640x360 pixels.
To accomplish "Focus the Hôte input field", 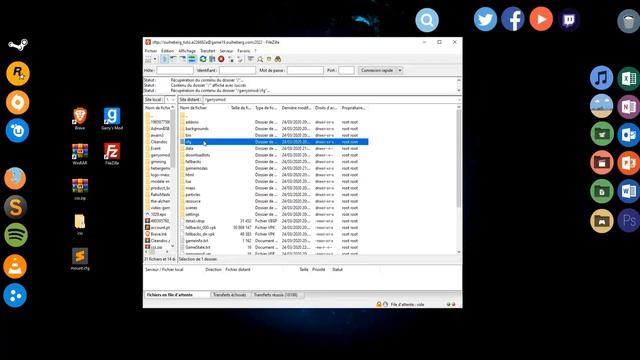I will 175,70.
